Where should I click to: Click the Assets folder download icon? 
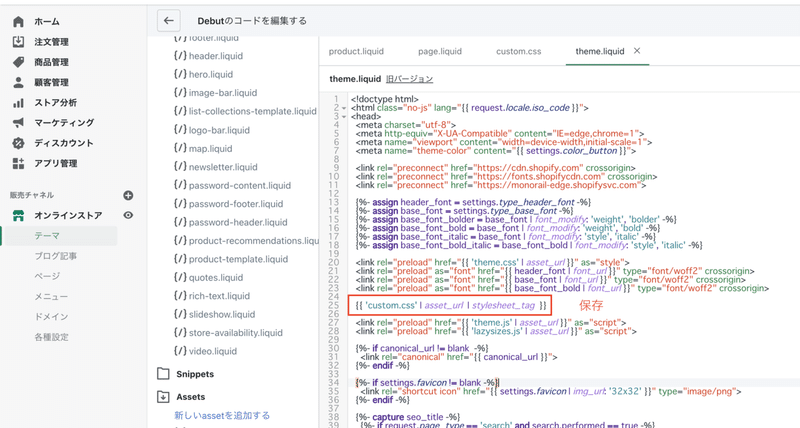click(163, 396)
